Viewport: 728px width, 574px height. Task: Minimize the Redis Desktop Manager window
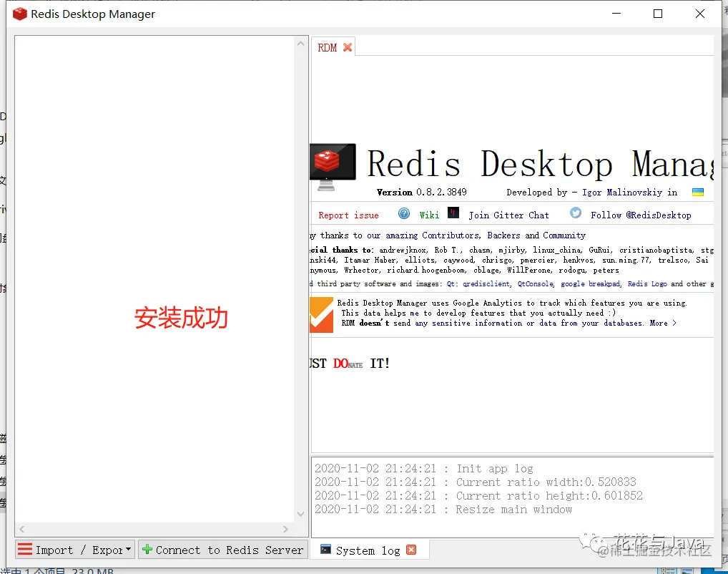[616, 14]
